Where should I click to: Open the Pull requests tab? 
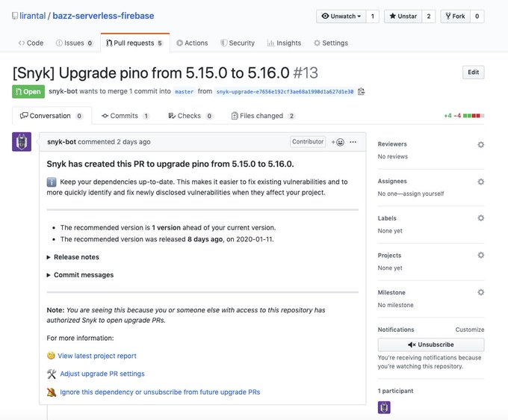pos(134,43)
